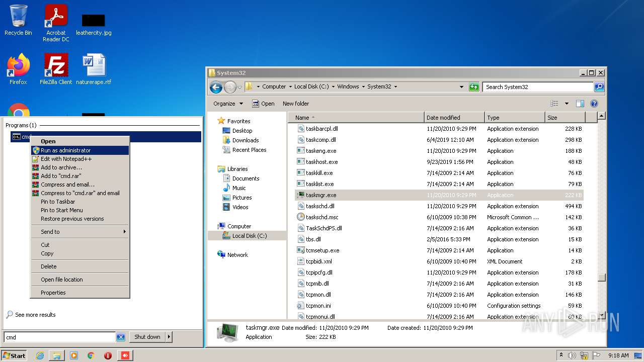
Task: Select Delete in context menu
Action: pos(79,266)
